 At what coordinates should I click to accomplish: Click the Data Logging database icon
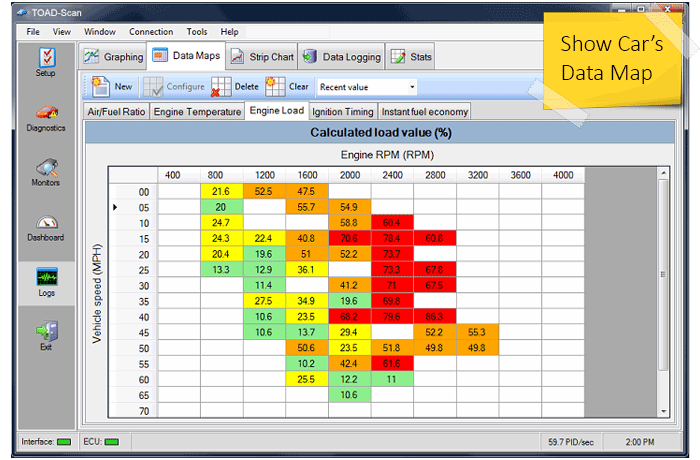click(x=309, y=57)
